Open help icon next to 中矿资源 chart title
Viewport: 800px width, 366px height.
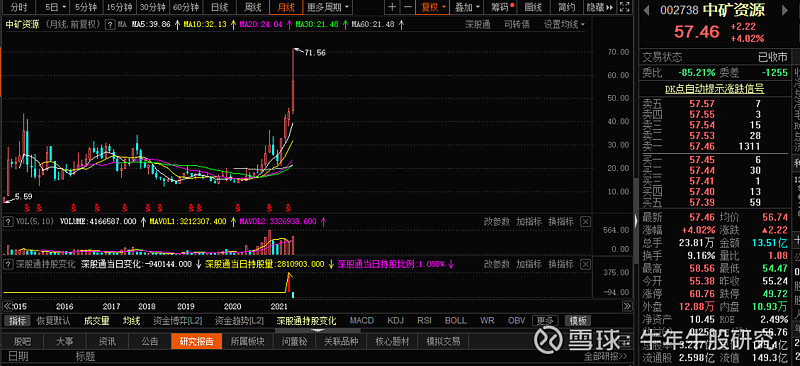pos(110,24)
